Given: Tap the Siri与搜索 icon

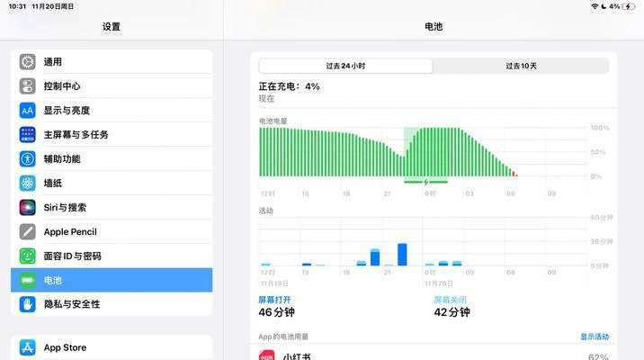Looking at the screenshot, I should tap(28, 207).
